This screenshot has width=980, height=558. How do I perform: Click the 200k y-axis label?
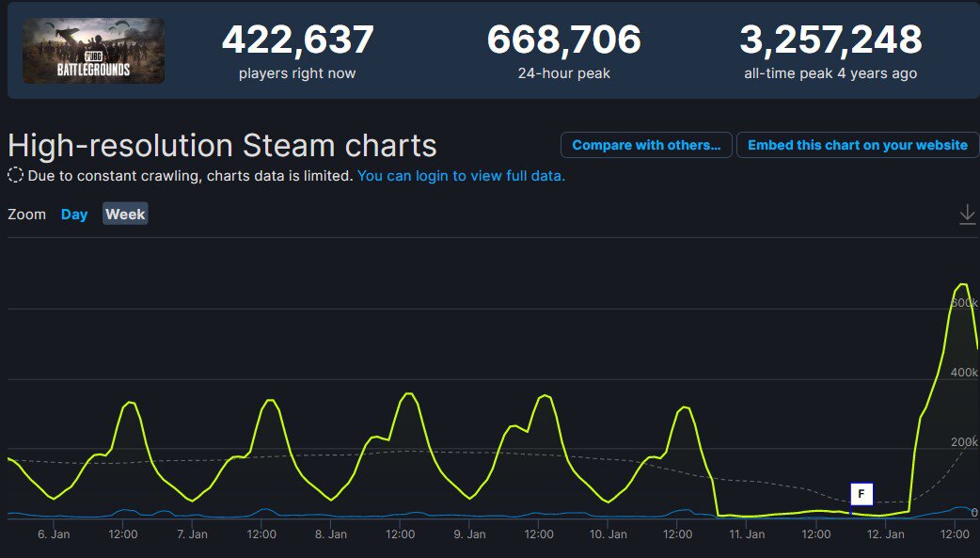(963, 442)
